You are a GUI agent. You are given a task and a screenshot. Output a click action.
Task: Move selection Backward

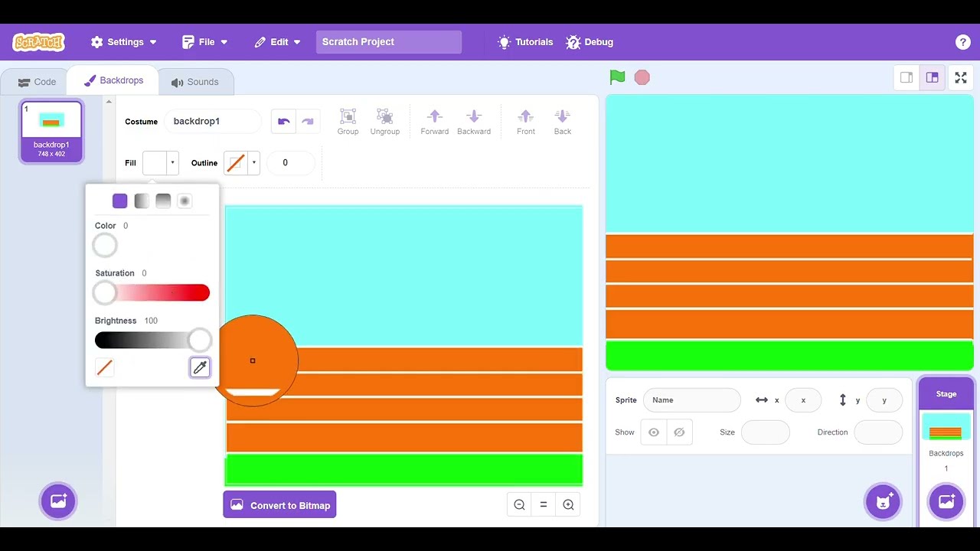[474, 122]
